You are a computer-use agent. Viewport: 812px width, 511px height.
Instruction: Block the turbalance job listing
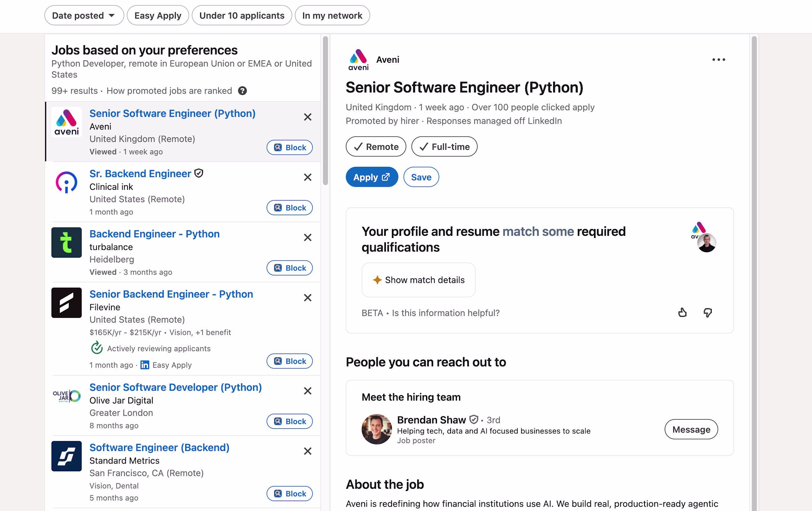[x=290, y=268]
